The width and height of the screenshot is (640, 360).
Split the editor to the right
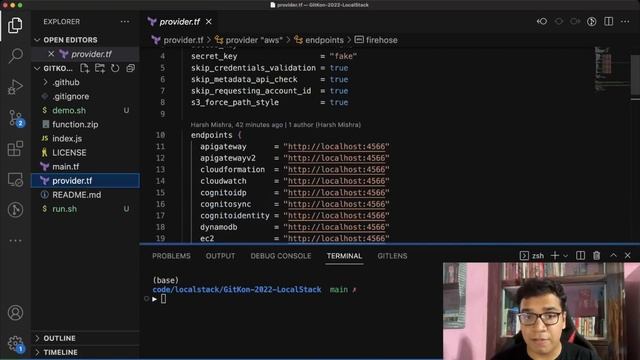click(609, 22)
